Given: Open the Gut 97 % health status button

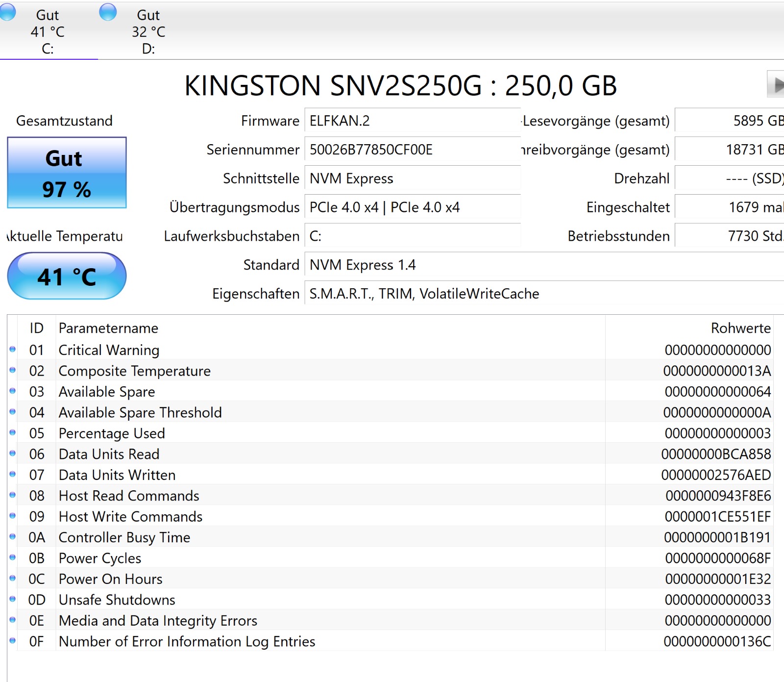Looking at the screenshot, I should click(67, 173).
